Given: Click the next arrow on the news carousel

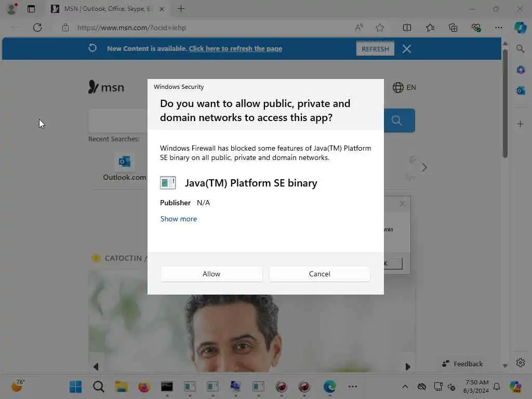Looking at the screenshot, I should (408, 366).
